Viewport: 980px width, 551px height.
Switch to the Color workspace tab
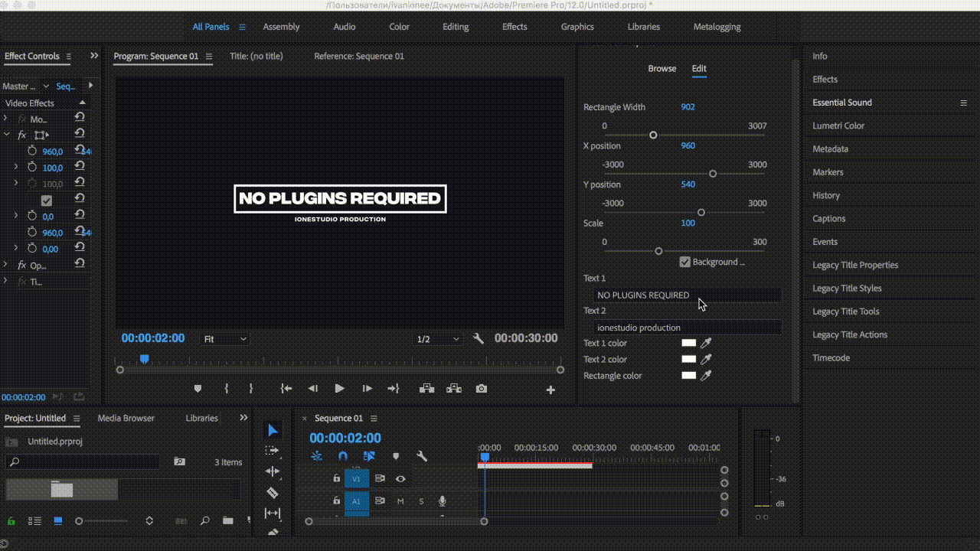pyautogui.click(x=399, y=27)
